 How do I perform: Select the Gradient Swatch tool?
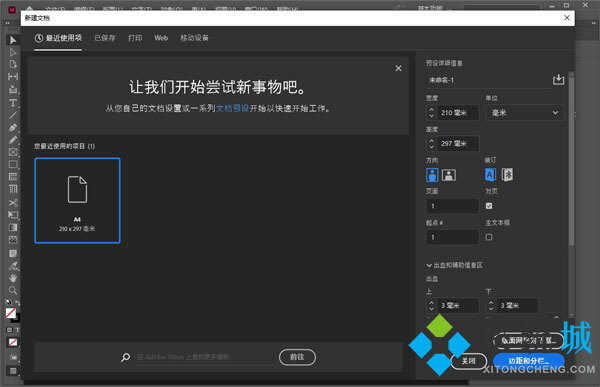click(x=13, y=227)
